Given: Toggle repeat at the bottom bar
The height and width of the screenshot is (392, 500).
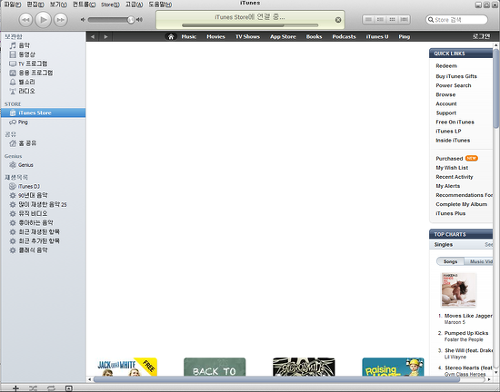Looking at the screenshot, I should click(51, 388).
